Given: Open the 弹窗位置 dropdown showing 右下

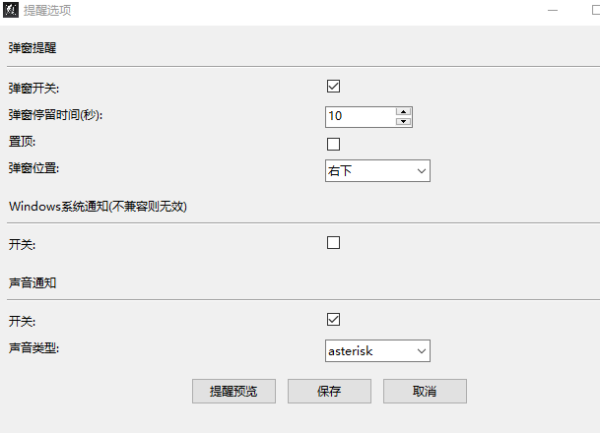Looking at the screenshot, I should (377, 171).
